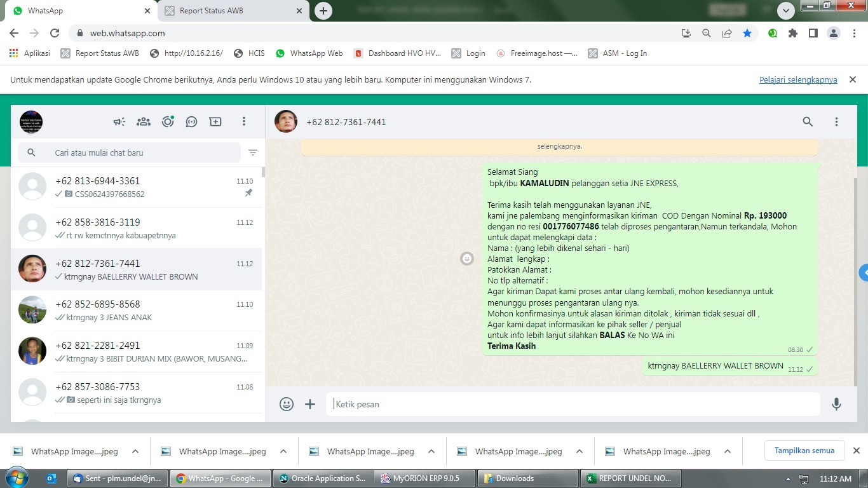Click the pin icon on the +62 813-6944-3361 chat
Screen dimensions: 868x488
[248, 194]
